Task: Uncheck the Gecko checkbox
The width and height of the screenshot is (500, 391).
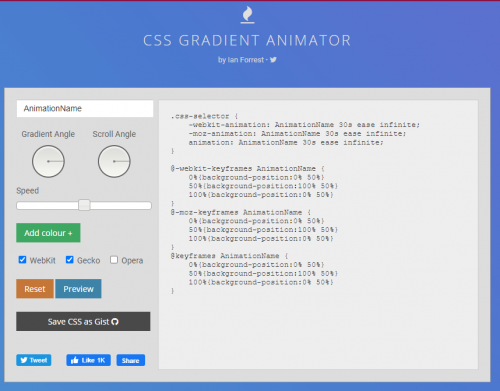Action: (x=69, y=260)
